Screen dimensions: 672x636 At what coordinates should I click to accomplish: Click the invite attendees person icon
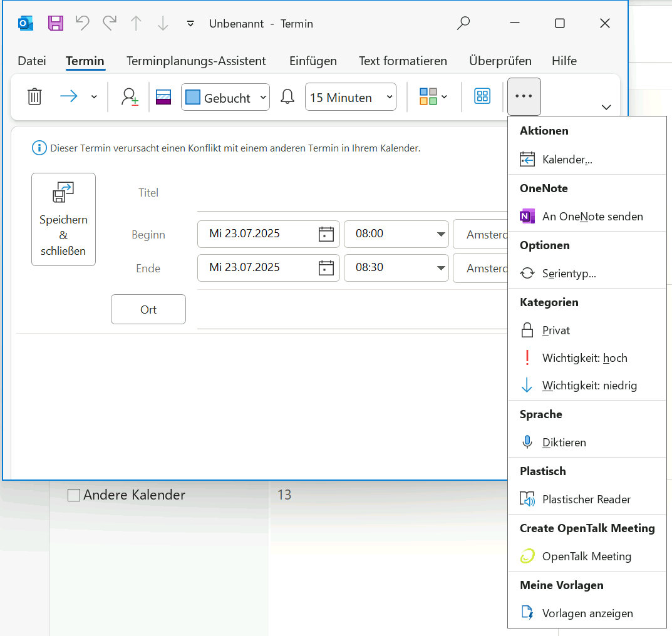[x=129, y=96]
